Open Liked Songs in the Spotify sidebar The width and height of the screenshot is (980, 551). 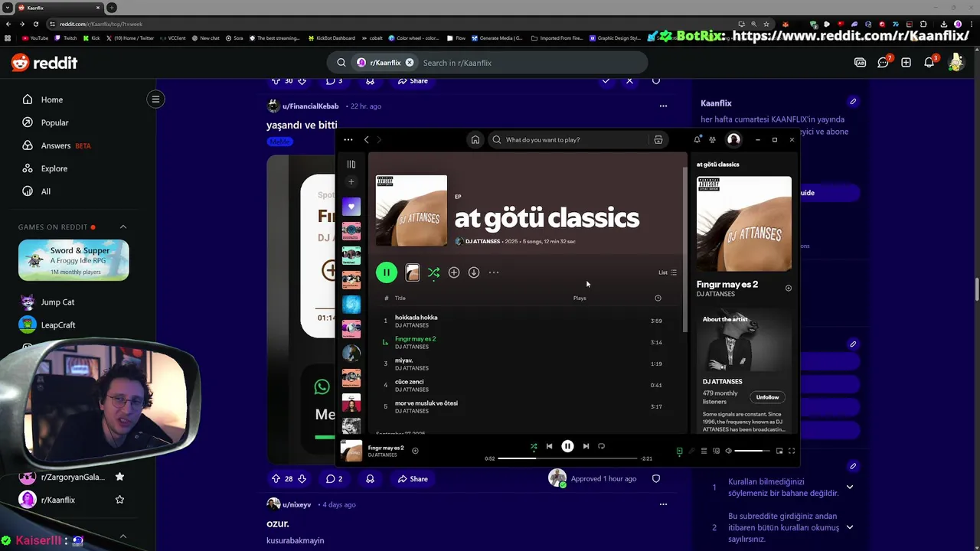(351, 207)
